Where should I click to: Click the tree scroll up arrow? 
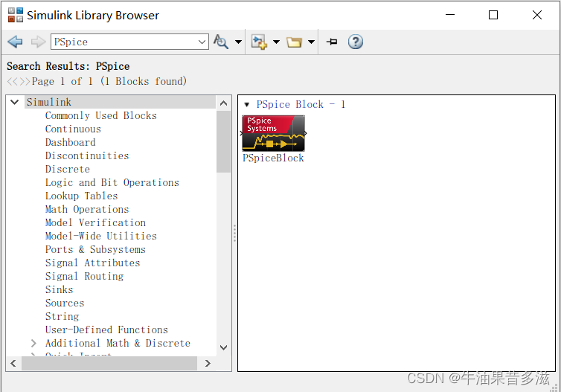[224, 103]
